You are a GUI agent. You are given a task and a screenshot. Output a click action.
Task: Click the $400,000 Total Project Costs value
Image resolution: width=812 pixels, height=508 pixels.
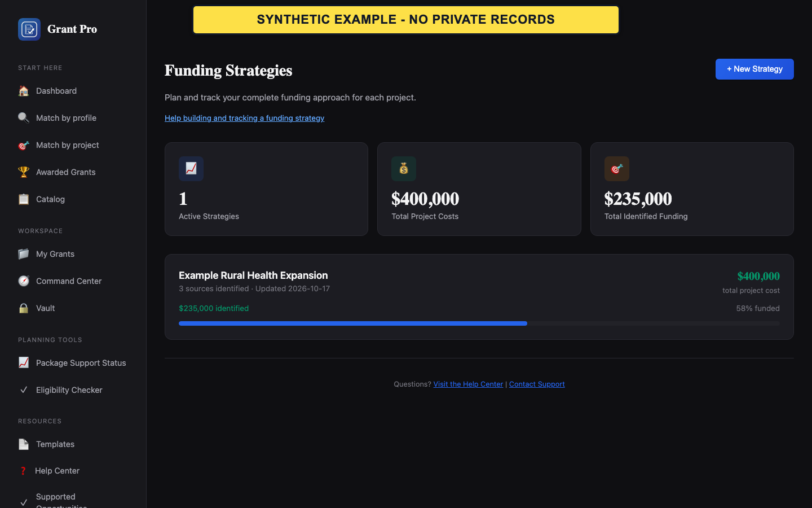coord(425,199)
